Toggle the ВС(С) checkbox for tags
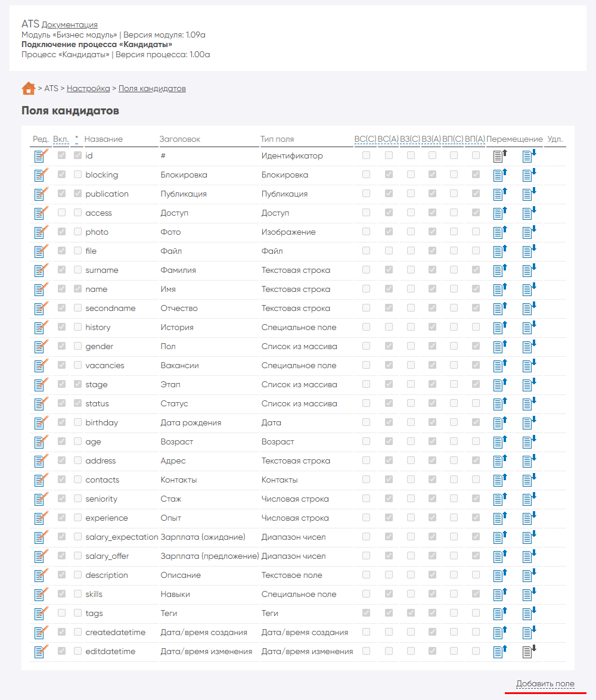Image resolution: width=596 pixels, height=700 pixels. tap(366, 613)
